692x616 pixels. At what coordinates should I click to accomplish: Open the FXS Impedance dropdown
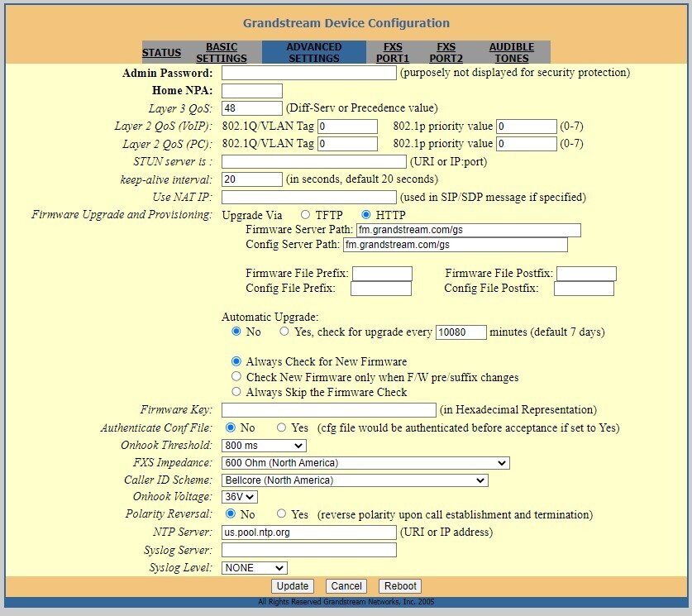365,463
